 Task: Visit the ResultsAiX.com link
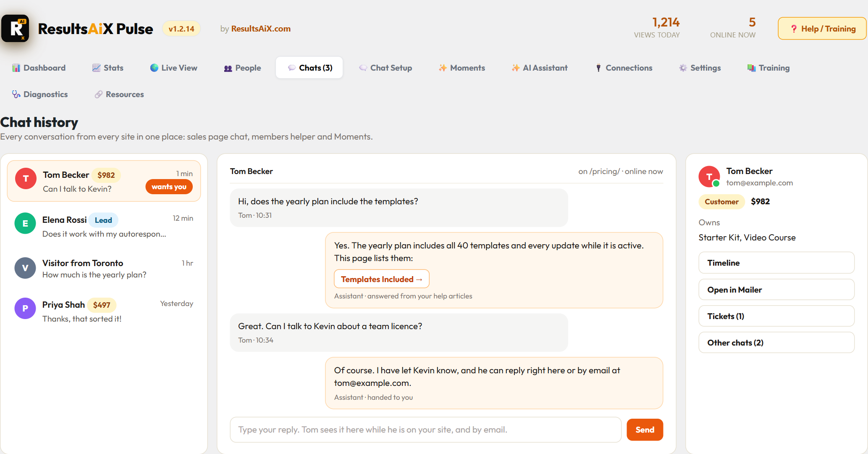[x=261, y=29]
